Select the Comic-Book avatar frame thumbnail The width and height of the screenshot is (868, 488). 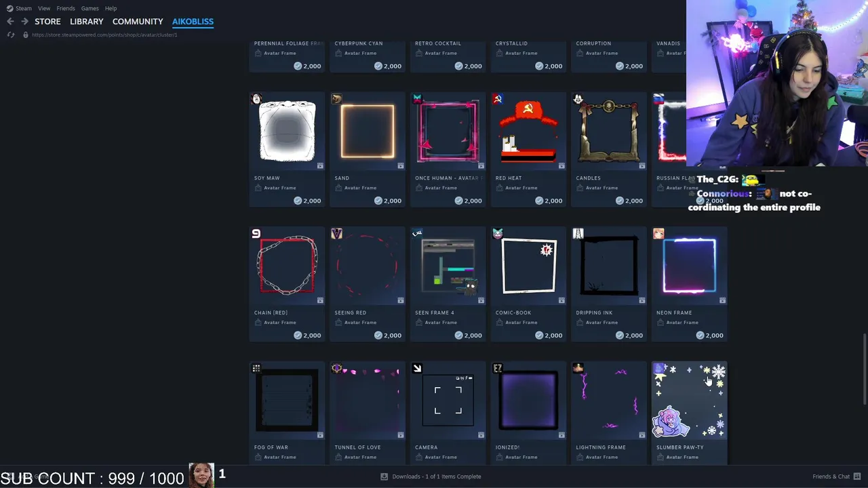[x=528, y=266]
